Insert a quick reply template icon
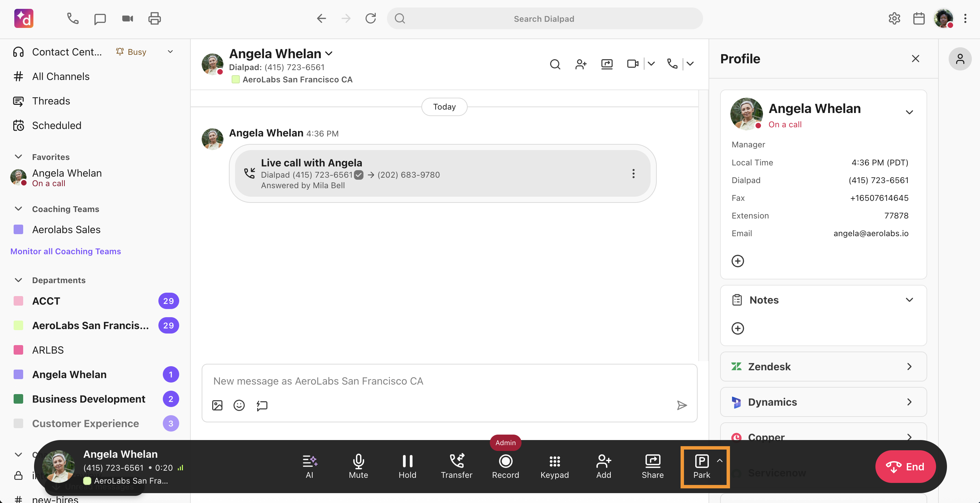This screenshot has width=980, height=503. click(262, 405)
